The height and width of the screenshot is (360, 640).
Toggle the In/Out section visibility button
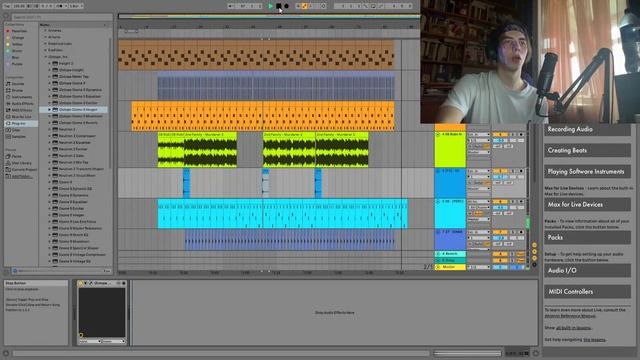[x=534, y=245]
